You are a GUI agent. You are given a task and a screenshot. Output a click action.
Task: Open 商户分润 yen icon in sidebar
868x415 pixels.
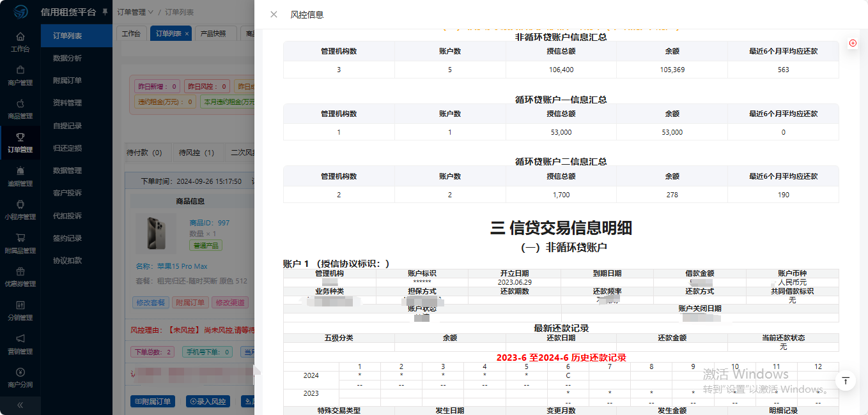tap(20, 372)
